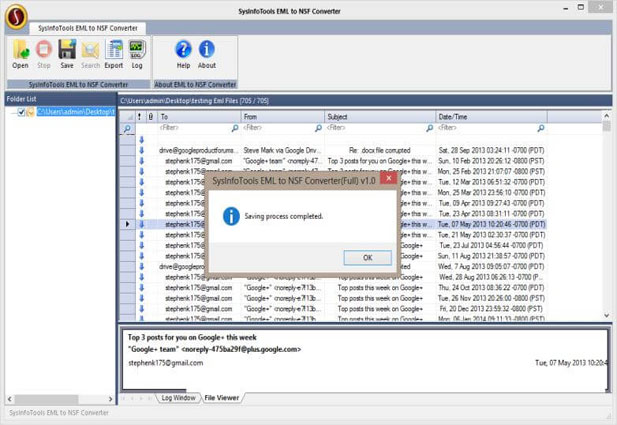The height and width of the screenshot is (425, 617).
Task: Click the preview recipient stephenk175@gmail.com
Action: pyautogui.click(x=166, y=363)
